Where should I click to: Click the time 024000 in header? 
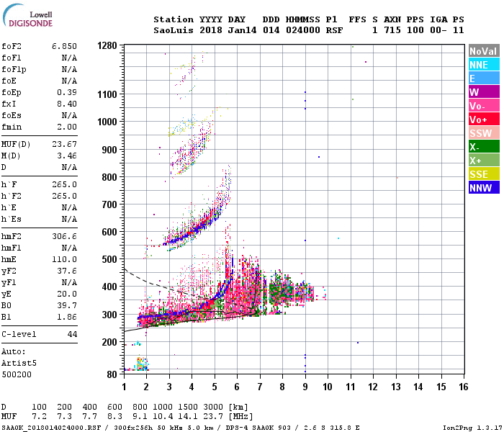tap(303, 30)
